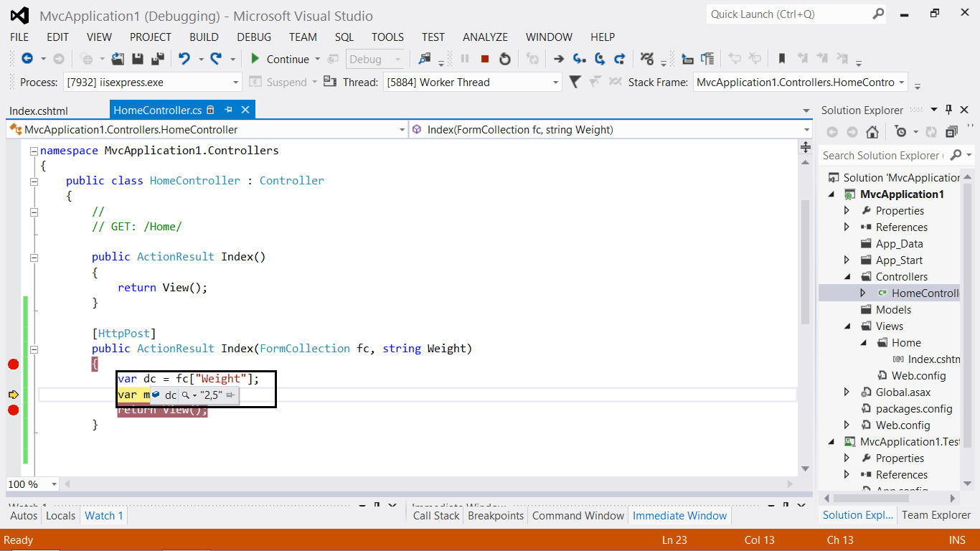Click Solution Explorer search magnifier icon

(956, 155)
